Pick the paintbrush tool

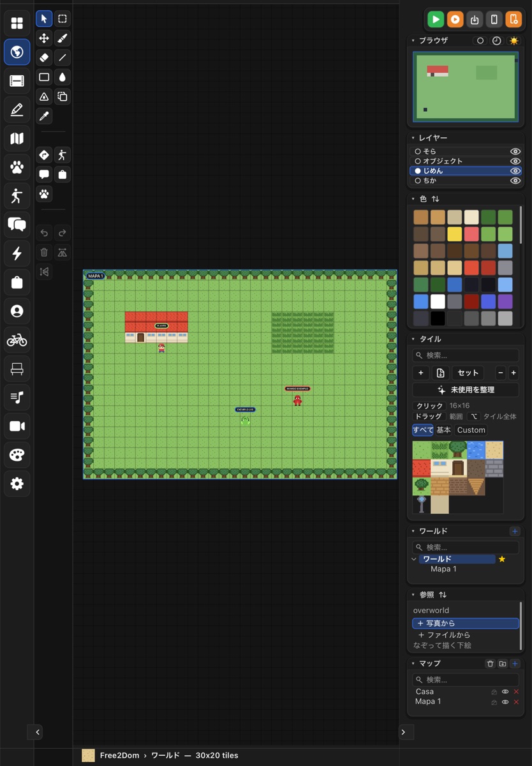63,38
